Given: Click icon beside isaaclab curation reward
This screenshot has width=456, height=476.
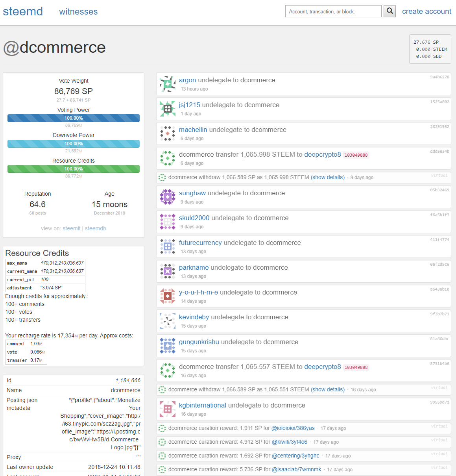Looking at the screenshot, I should (162, 470).
